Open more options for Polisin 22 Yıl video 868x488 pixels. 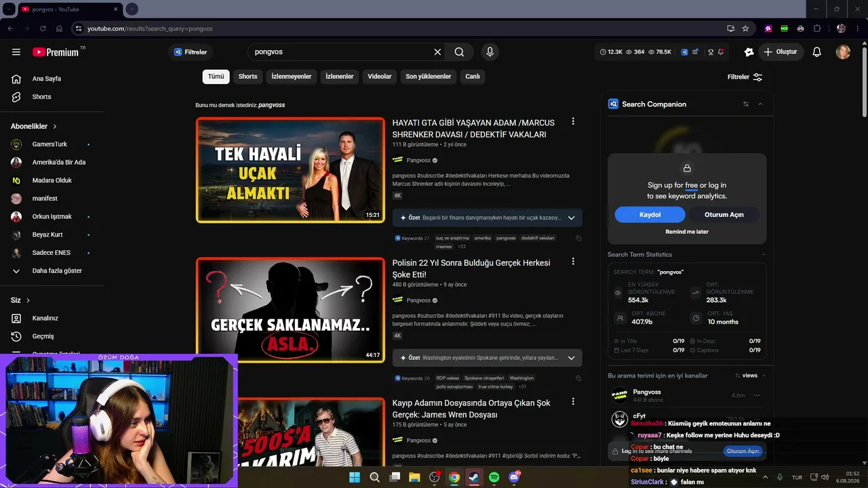pyautogui.click(x=573, y=262)
